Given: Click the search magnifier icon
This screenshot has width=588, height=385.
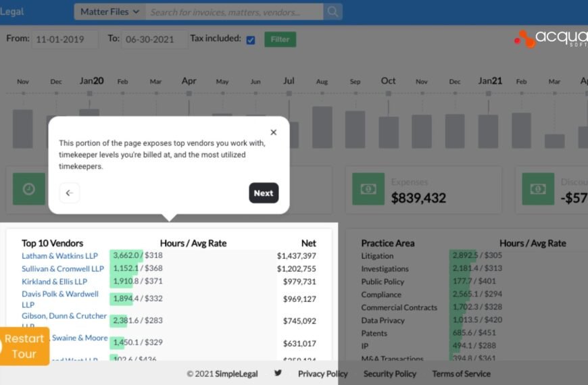Looking at the screenshot, I should point(333,11).
